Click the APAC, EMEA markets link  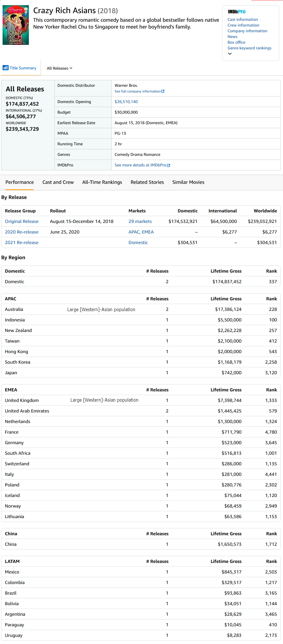[141, 232]
